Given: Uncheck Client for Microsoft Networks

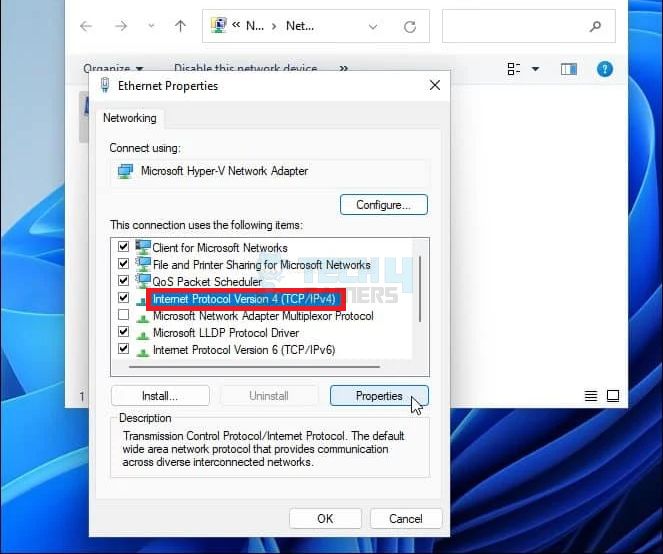Looking at the screenshot, I should tap(123, 247).
